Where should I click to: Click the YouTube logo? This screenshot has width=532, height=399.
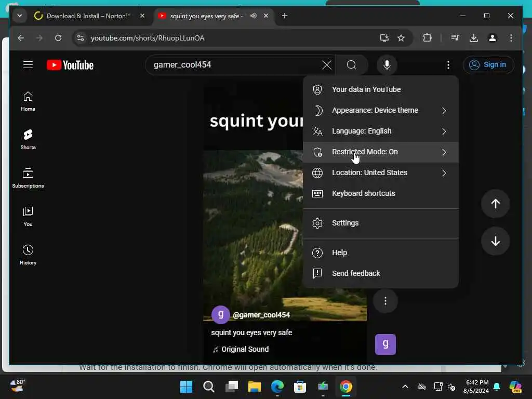point(70,65)
